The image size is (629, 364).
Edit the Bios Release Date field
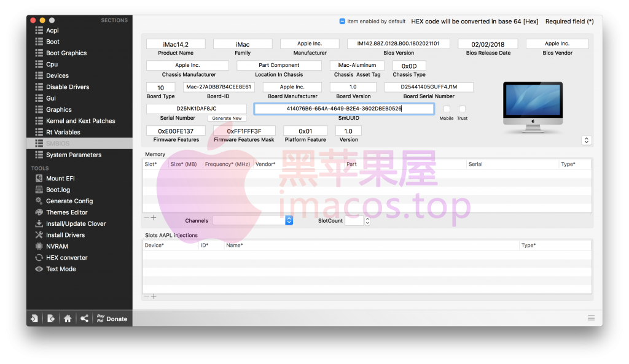488,44
